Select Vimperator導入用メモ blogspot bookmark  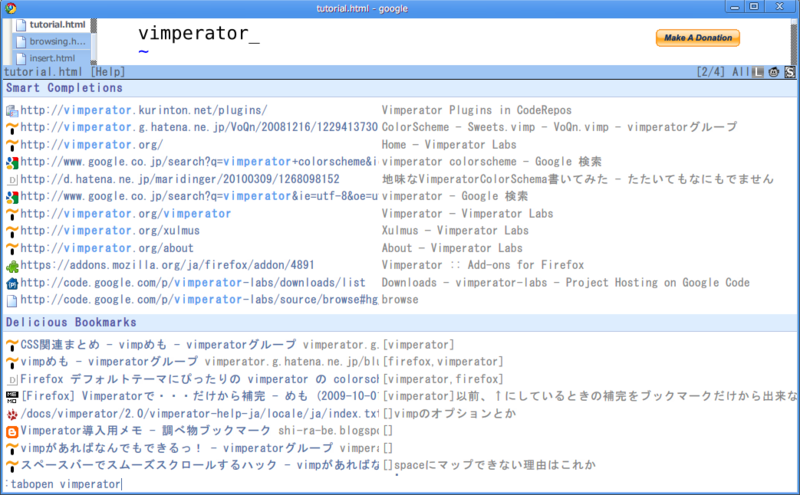400,431
